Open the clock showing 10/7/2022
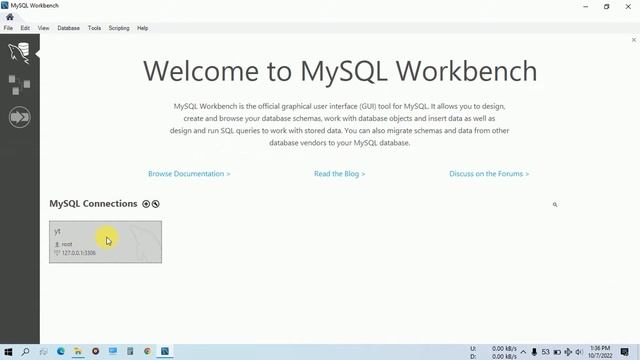The height and width of the screenshot is (360, 640). 600,352
